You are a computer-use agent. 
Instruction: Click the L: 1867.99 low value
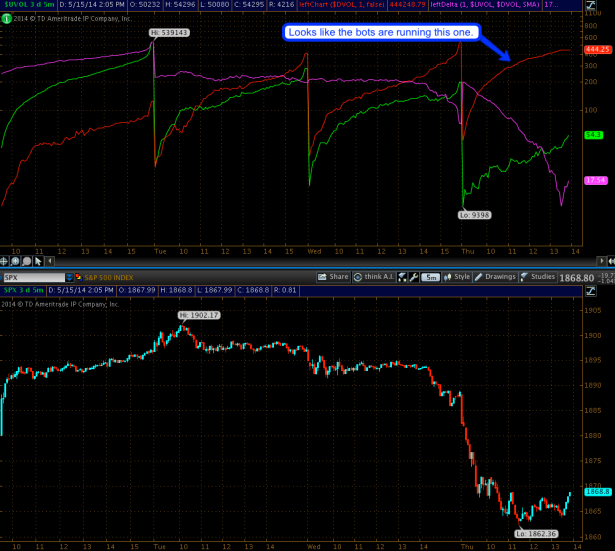[215, 290]
